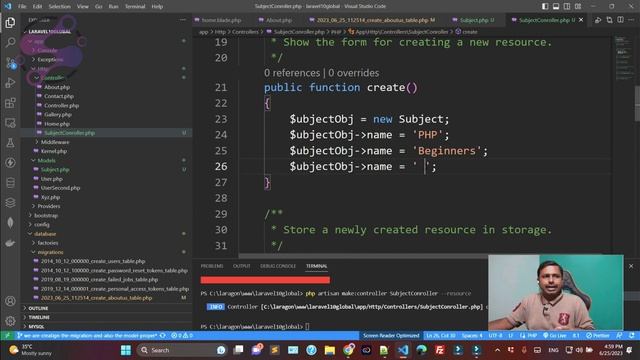This screenshot has height=360, width=640.
Task: Select the DEBUG CONSOLE panel tab
Action: tap(278, 266)
